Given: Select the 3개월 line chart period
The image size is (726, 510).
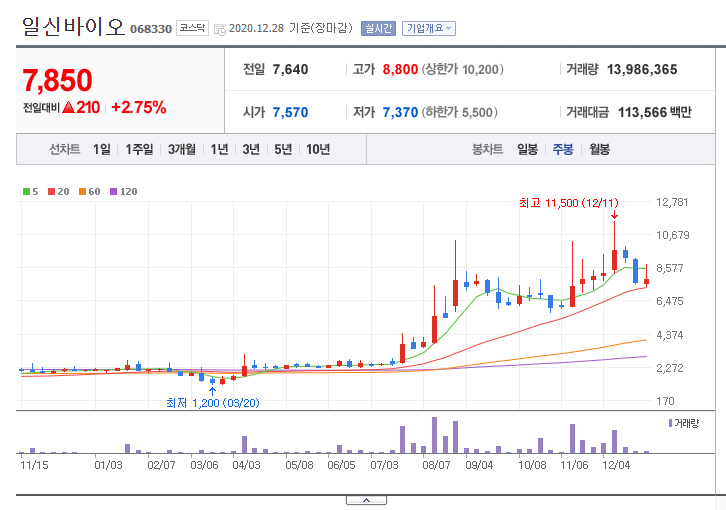Looking at the screenshot, I should 182,149.
